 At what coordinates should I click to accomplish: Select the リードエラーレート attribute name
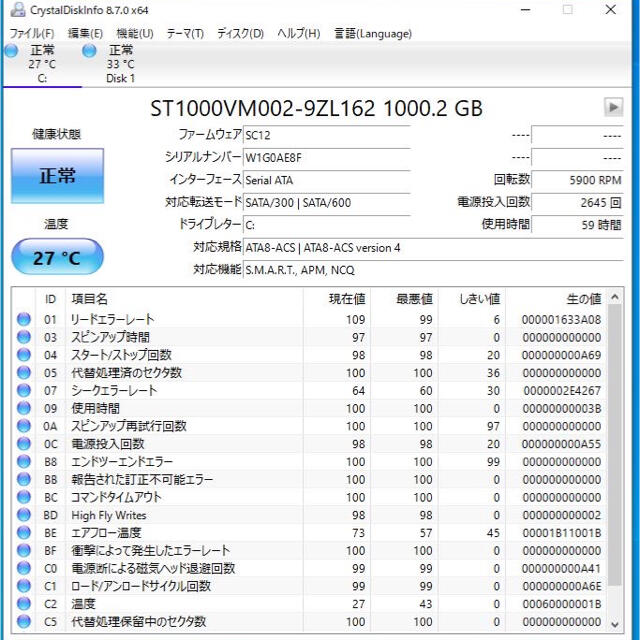tap(113, 319)
